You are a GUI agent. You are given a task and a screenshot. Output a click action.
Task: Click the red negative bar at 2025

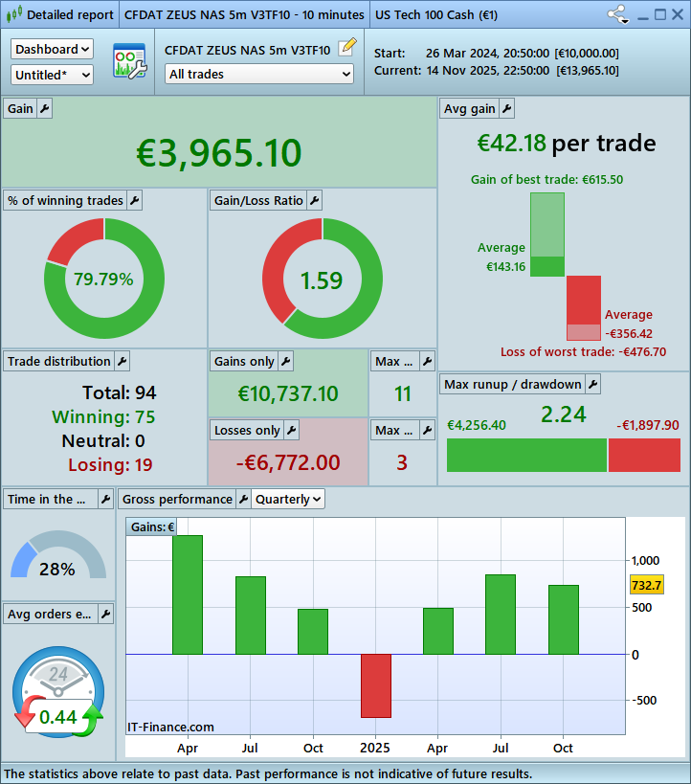point(376,685)
